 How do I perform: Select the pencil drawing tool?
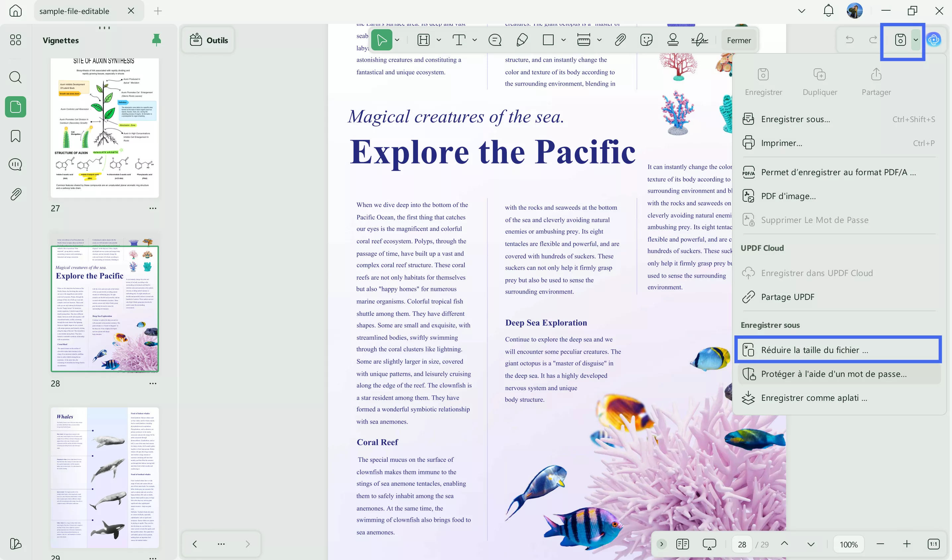pos(522,40)
